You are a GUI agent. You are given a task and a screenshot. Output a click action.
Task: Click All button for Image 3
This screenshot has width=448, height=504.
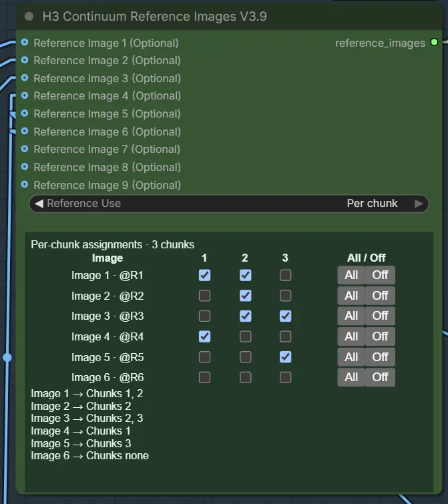tap(351, 316)
